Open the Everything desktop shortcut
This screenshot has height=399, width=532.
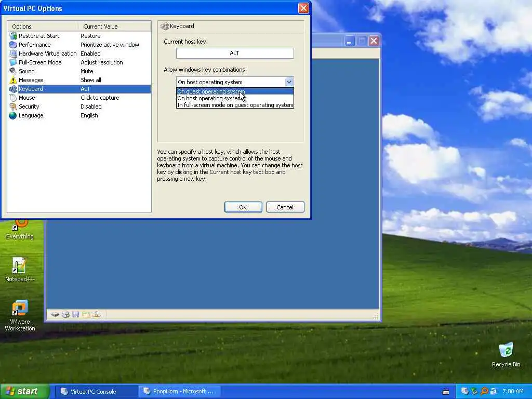click(x=20, y=229)
